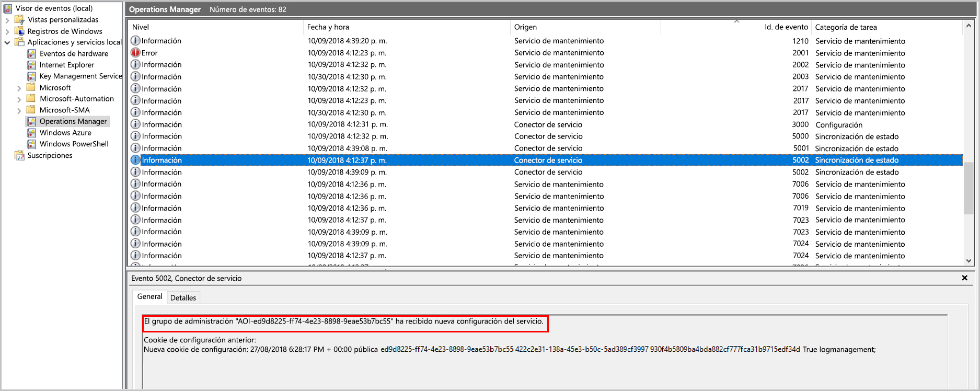The image size is (980, 391).
Task: Click the Internet Explorer log icon
Action: pyautogui.click(x=31, y=65)
